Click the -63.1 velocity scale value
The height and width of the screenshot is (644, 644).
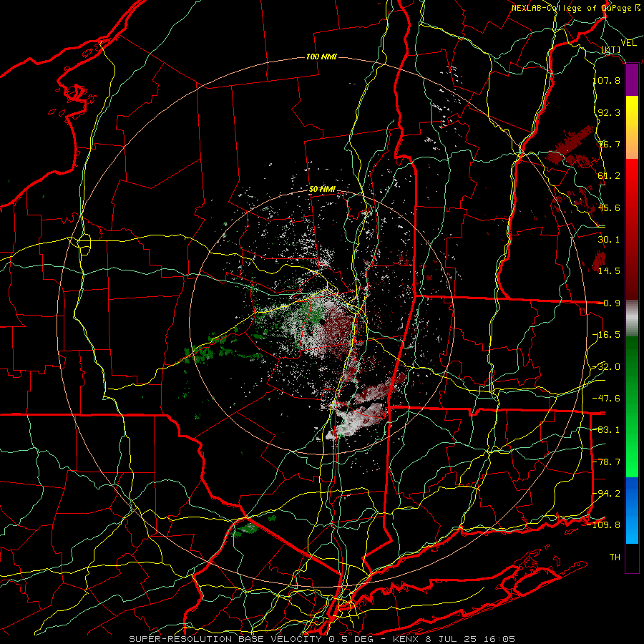pos(607,430)
